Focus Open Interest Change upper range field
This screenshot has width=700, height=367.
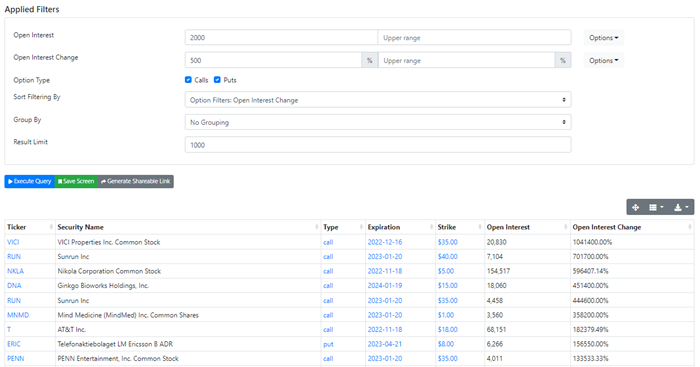pos(467,60)
